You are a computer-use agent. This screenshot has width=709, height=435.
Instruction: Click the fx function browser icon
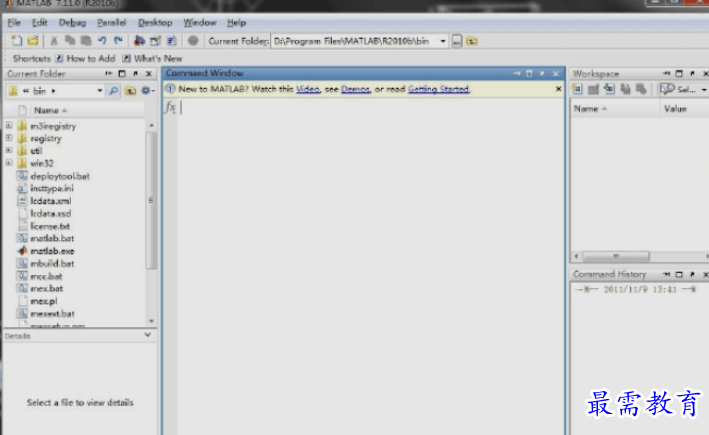point(170,108)
